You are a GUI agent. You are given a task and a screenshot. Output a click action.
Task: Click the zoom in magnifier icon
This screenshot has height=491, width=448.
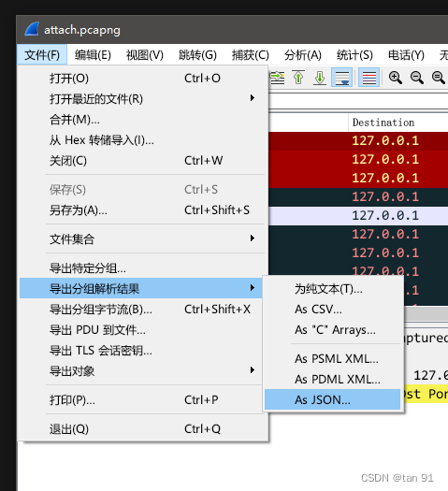[x=396, y=78]
